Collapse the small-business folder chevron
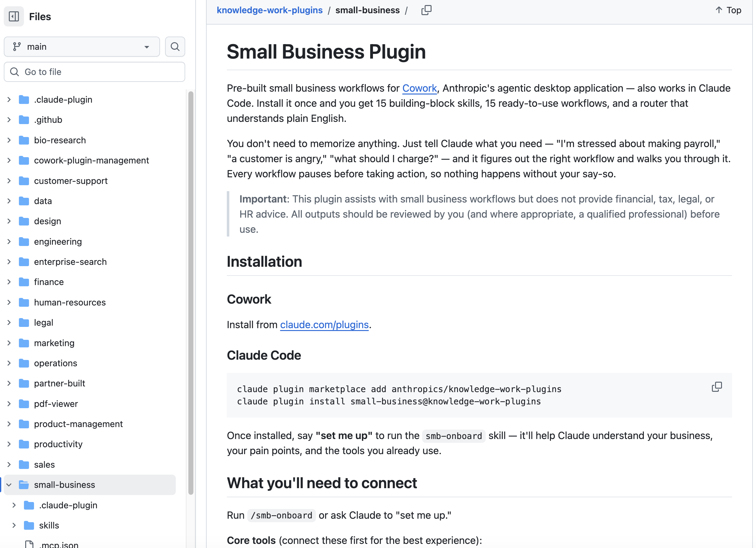The width and height of the screenshot is (756, 548). coord(9,485)
